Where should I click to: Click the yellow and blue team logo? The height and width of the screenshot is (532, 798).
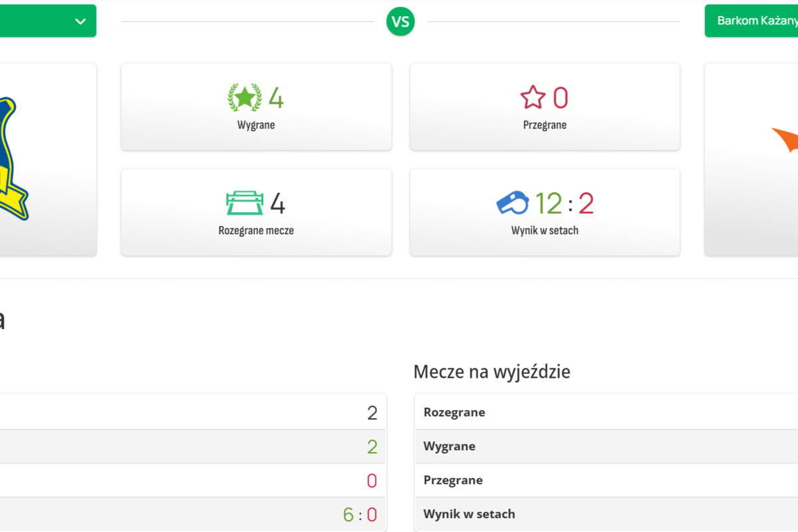click(x=13, y=160)
